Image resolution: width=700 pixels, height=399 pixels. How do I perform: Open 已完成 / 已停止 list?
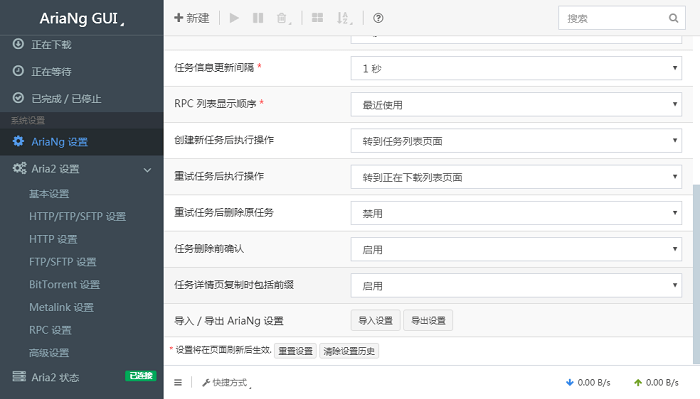(82, 98)
